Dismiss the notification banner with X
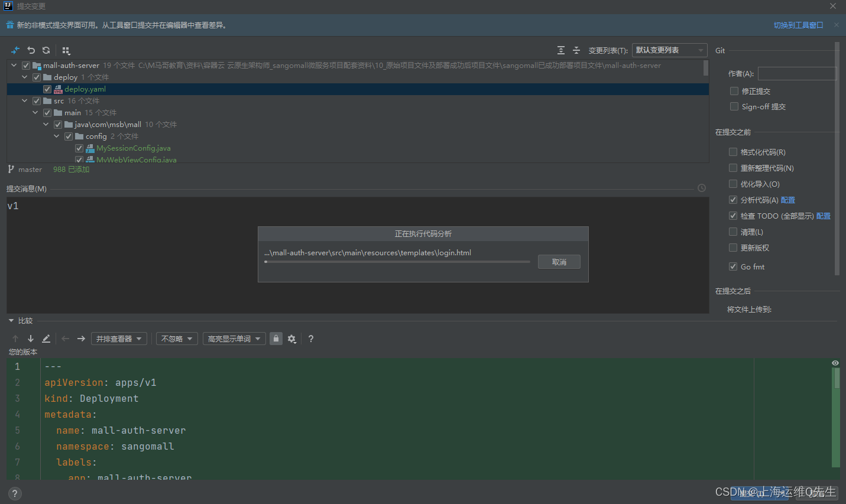Viewport: 846px width, 504px height. pos(836,25)
